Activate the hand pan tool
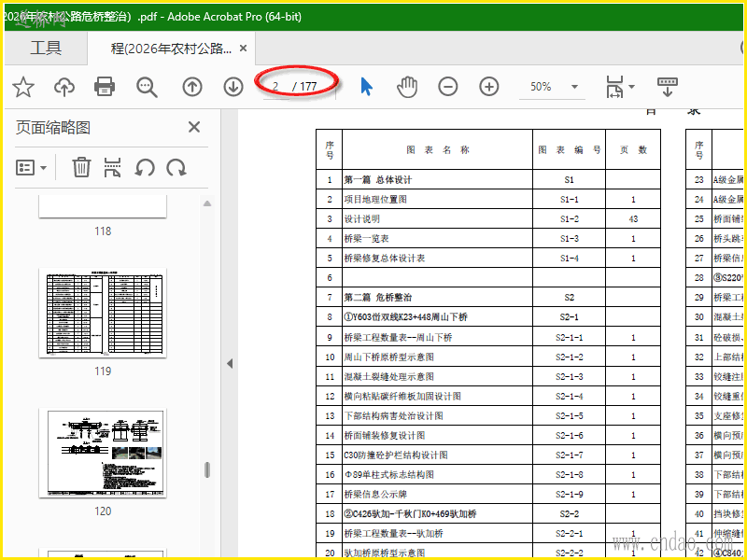Image resolution: width=747 pixels, height=560 pixels. pyautogui.click(x=407, y=87)
